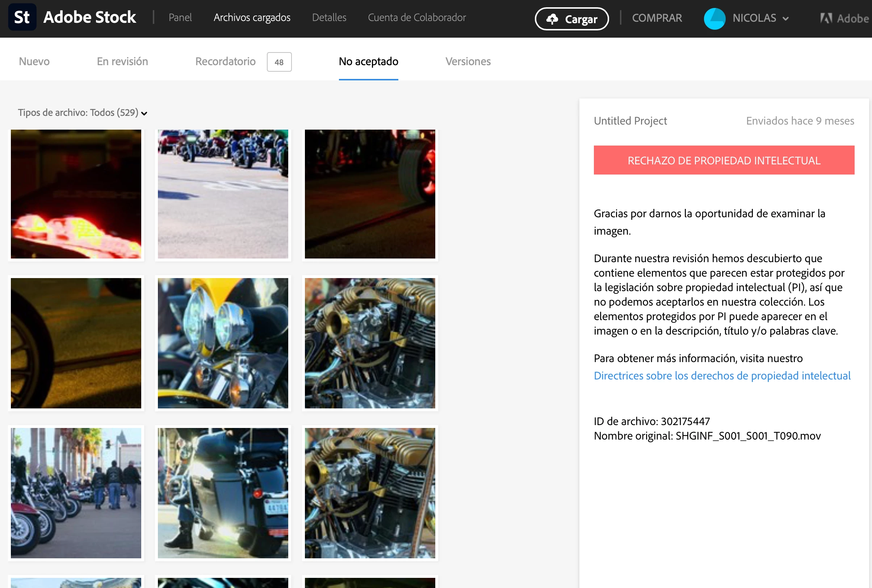Select the thumbnail of bikers walking on street
872x588 pixels.
[76, 493]
